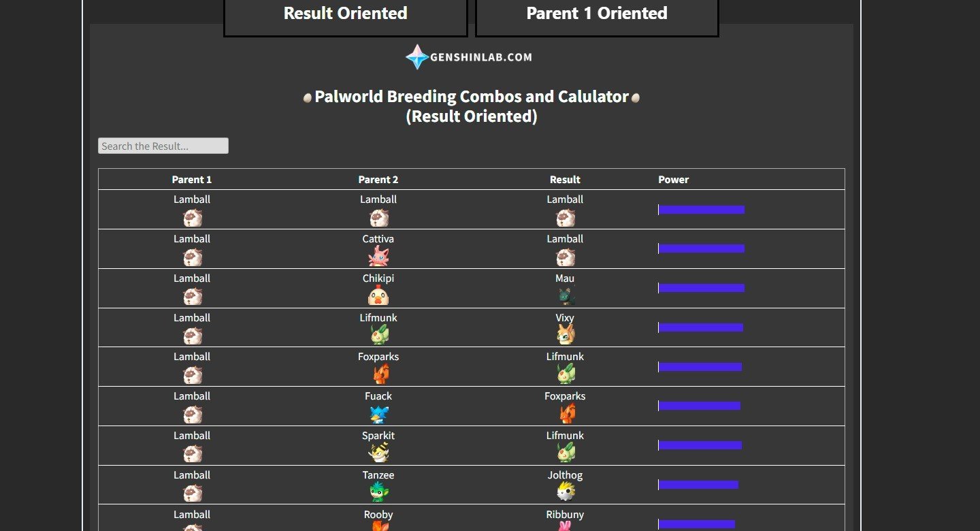Click the power bar in the first Lamball row

tap(701, 210)
